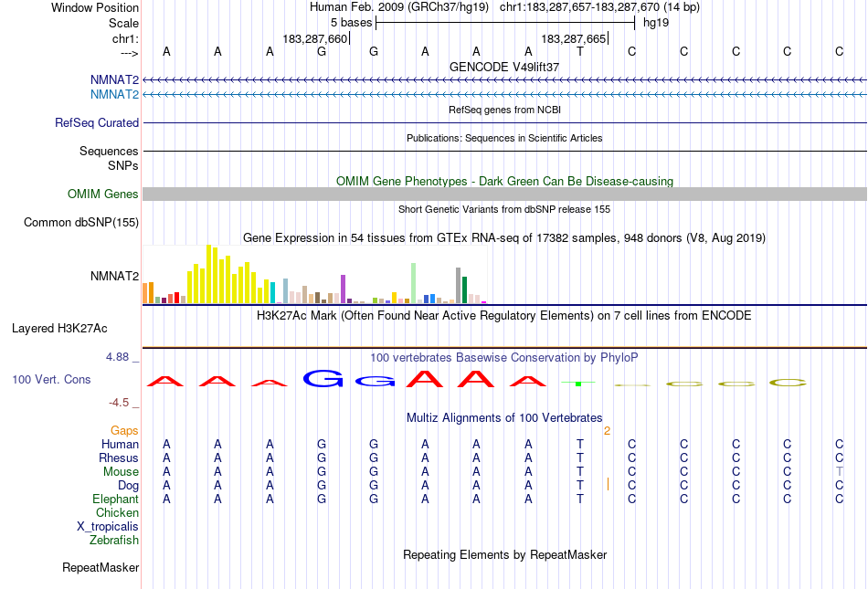Click the purple GTEx expression bar

coord(344,289)
